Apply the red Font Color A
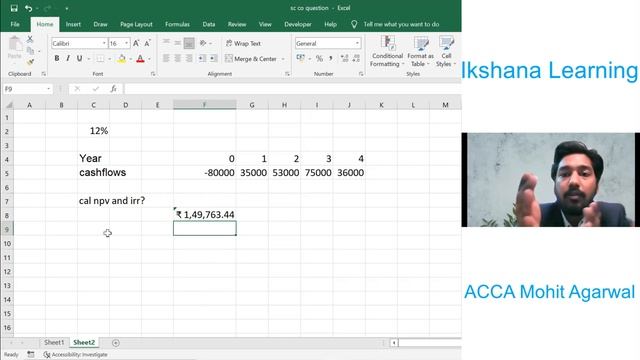 [x=140, y=59]
